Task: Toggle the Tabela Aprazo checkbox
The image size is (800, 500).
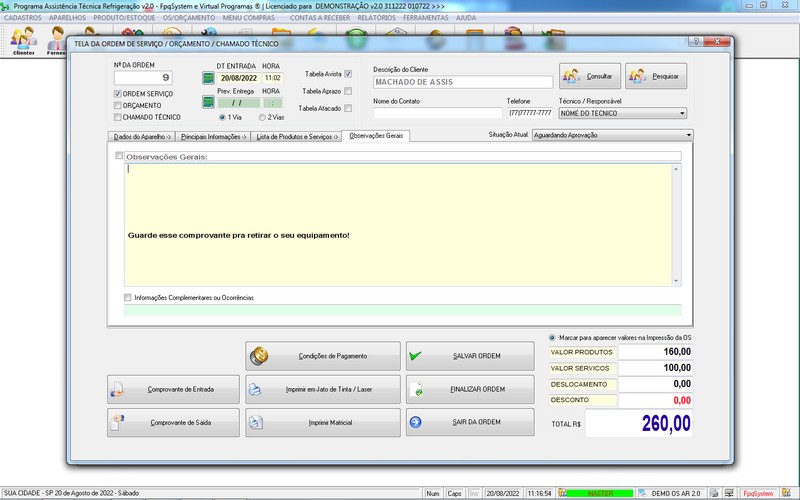Action: click(348, 90)
